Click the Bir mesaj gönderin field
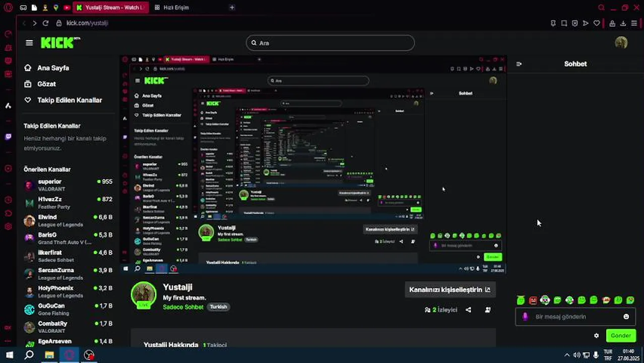The height and width of the screenshot is (363, 644). (574, 317)
